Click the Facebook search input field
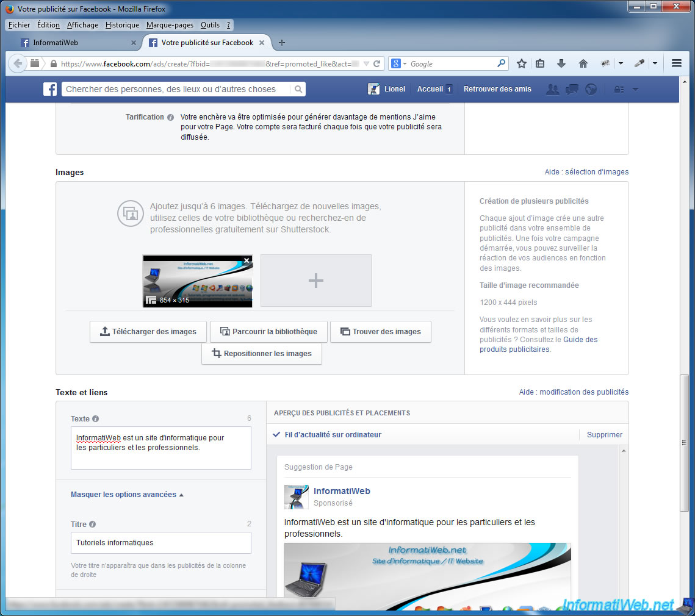 178,89
